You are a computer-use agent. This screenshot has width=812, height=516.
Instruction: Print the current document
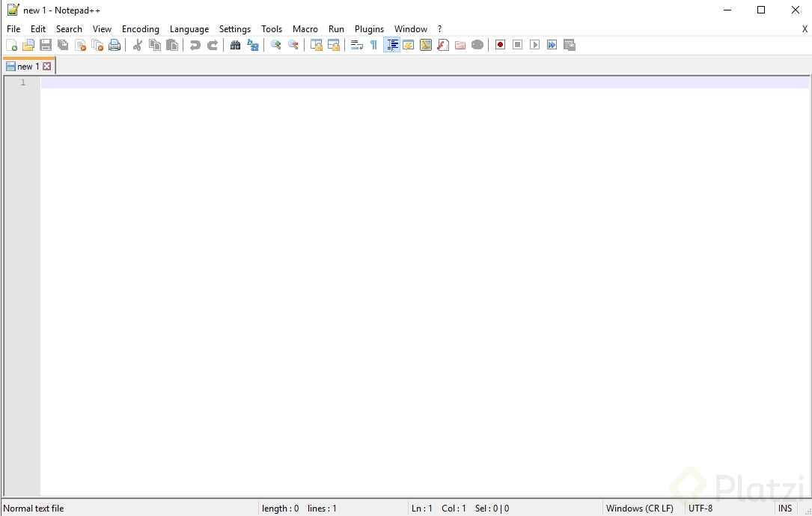pos(115,45)
